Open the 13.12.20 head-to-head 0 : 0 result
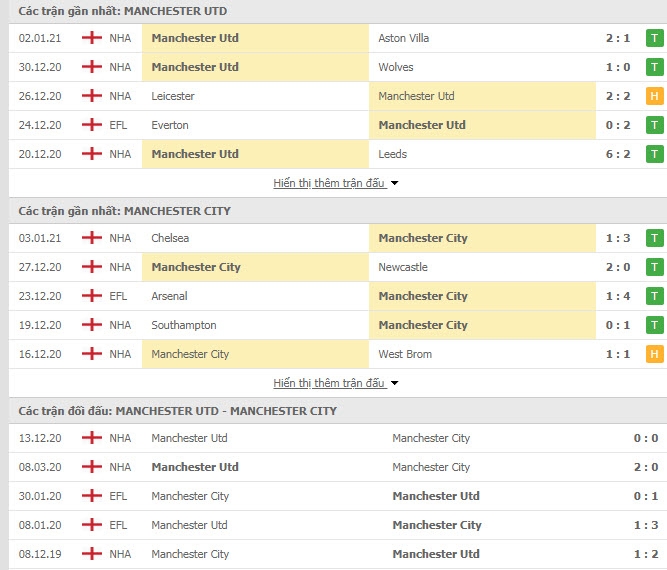The width and height of the screenshot is (667, 570). pos(646,438)
